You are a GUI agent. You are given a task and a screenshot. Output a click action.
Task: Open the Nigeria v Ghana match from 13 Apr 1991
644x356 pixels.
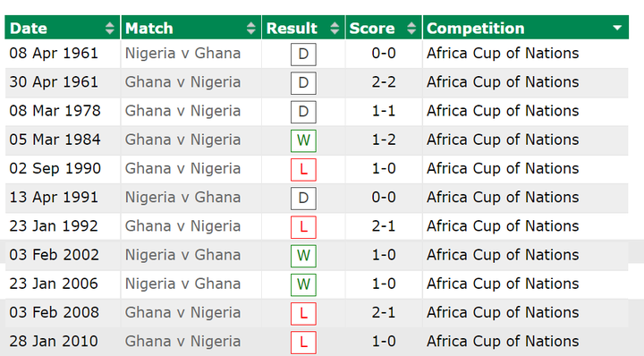tap(182, 198)
